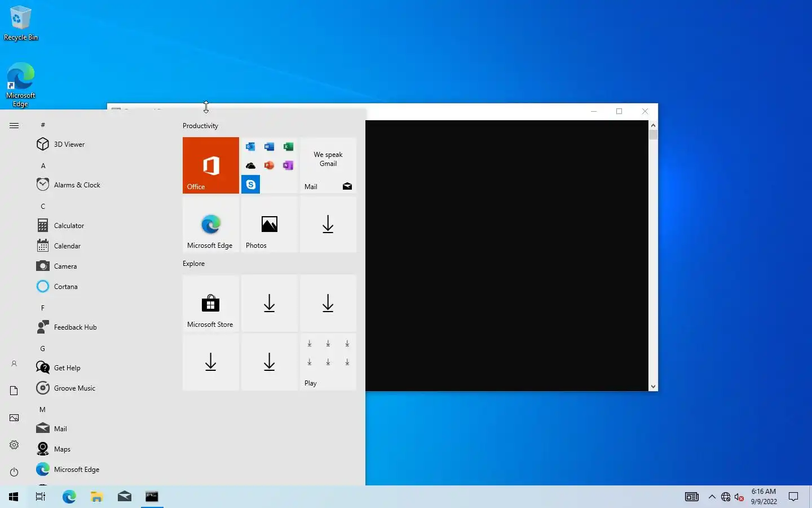Open Microsoft Edge in the app list
Image resolution: width=812 pixels, height=508 pixels.
pyautogui.click(x=101, y=470)
